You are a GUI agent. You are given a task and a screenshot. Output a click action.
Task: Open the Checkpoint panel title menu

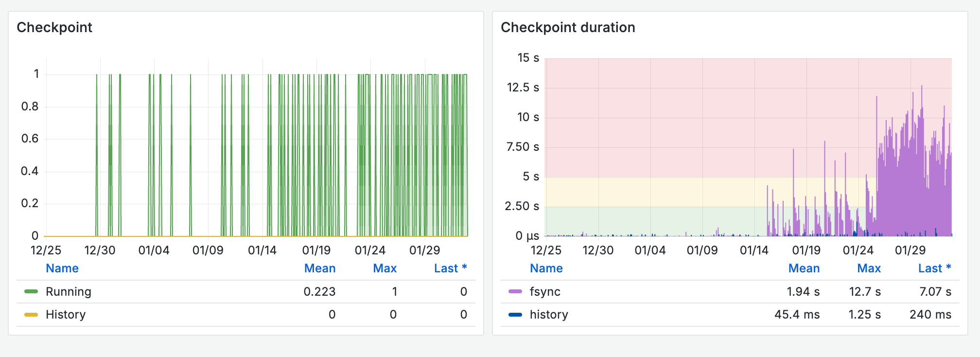pyautogui.click(x=54, y=27)
